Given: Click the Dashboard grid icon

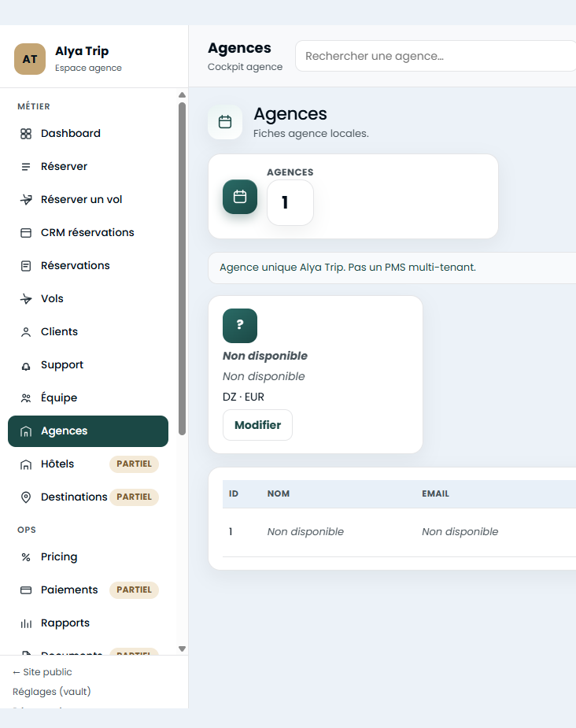Looking at the screenshot, I should [26, 134].
